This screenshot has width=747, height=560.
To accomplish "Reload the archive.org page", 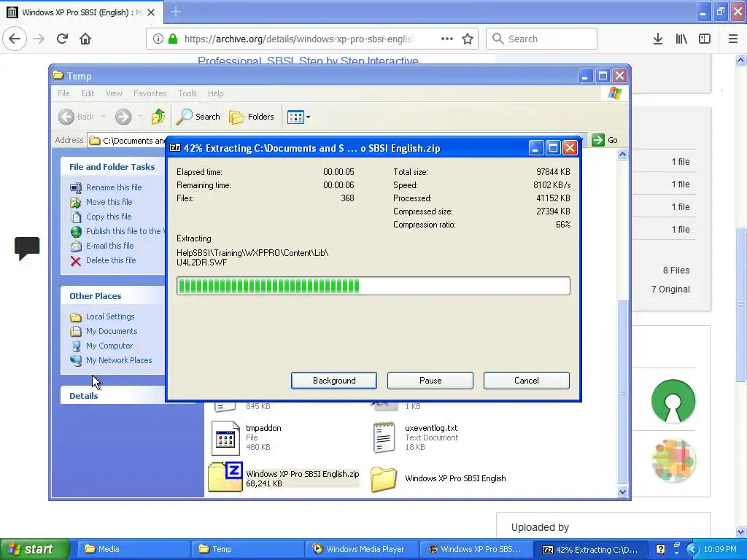I will click(62, 39).
